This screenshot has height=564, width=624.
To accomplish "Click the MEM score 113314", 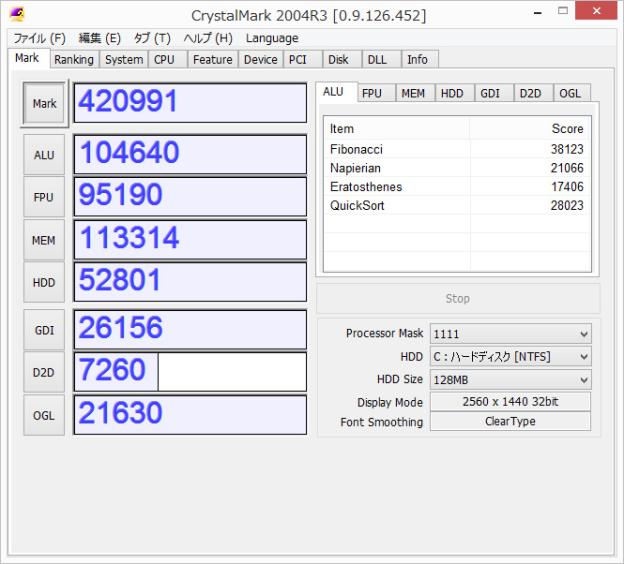I will click(x=190, y=240).
